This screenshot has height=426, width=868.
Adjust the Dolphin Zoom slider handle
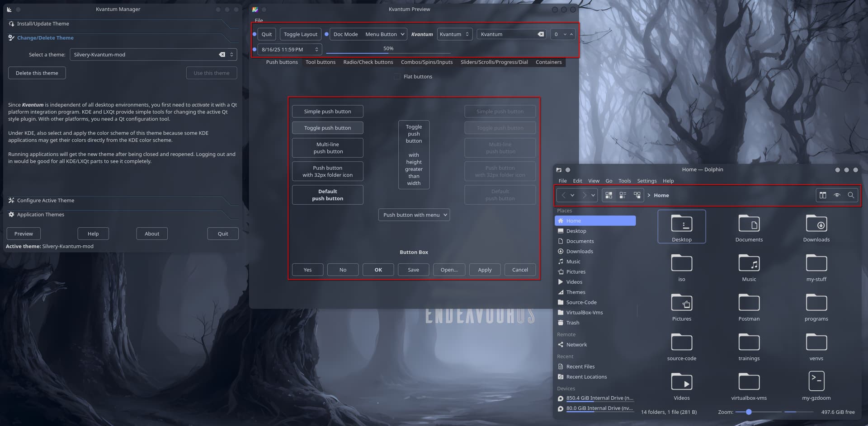pos(749,412)
